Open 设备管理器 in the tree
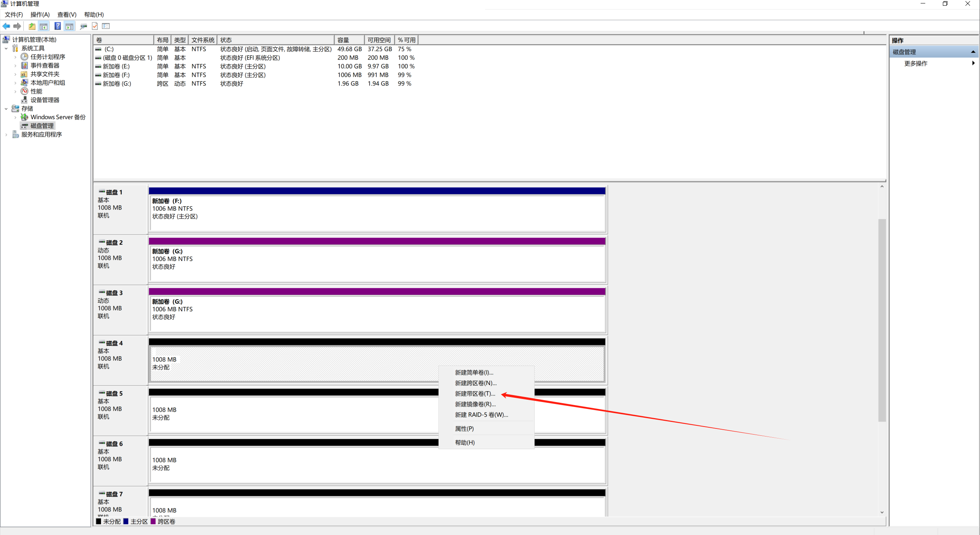980x535 pixels. coord(45,100)
